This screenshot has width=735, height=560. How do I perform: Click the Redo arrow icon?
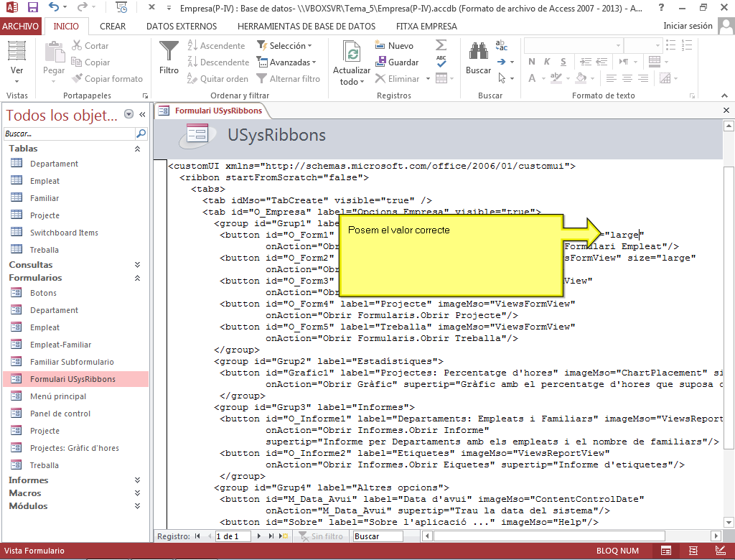pyautogui.click(x=82, y=7)
